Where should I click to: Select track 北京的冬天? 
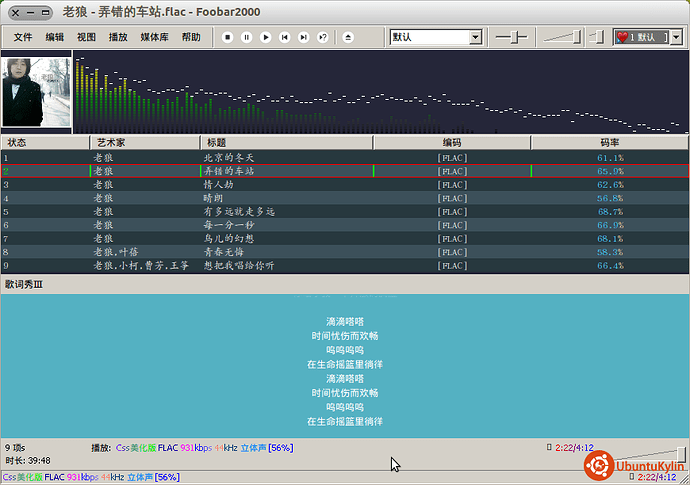pyautogui.click(x=345, y=158)
